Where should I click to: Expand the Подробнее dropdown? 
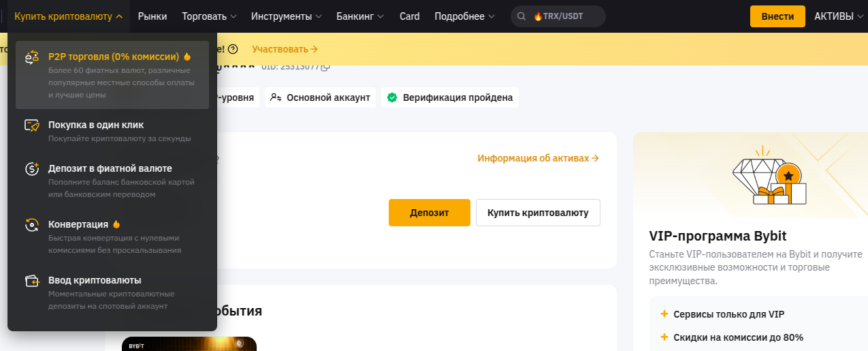[x=465, y=16]
